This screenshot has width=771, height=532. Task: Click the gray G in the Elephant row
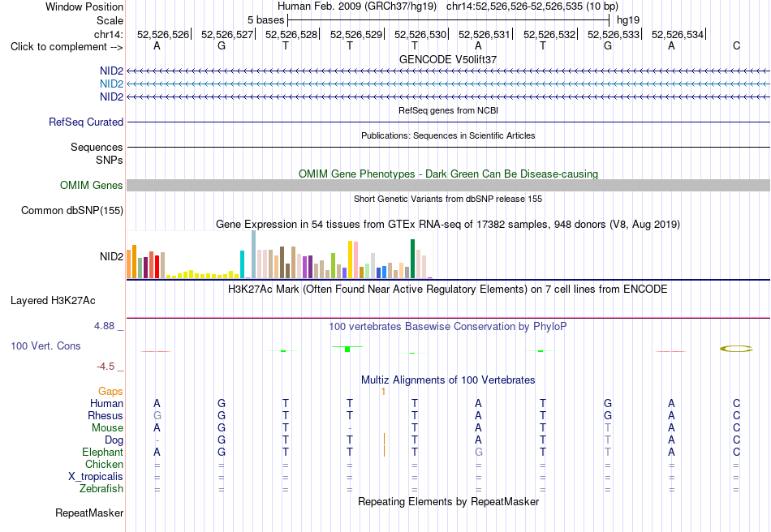478,452
